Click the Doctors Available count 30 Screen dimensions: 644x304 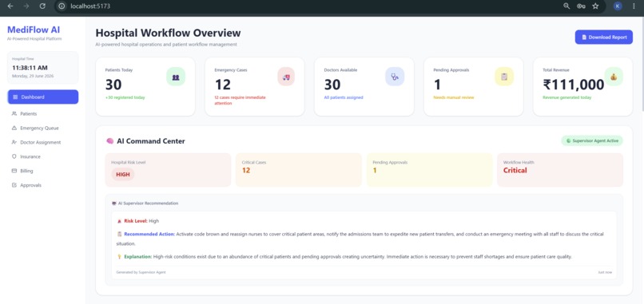[x=332, y=85]
